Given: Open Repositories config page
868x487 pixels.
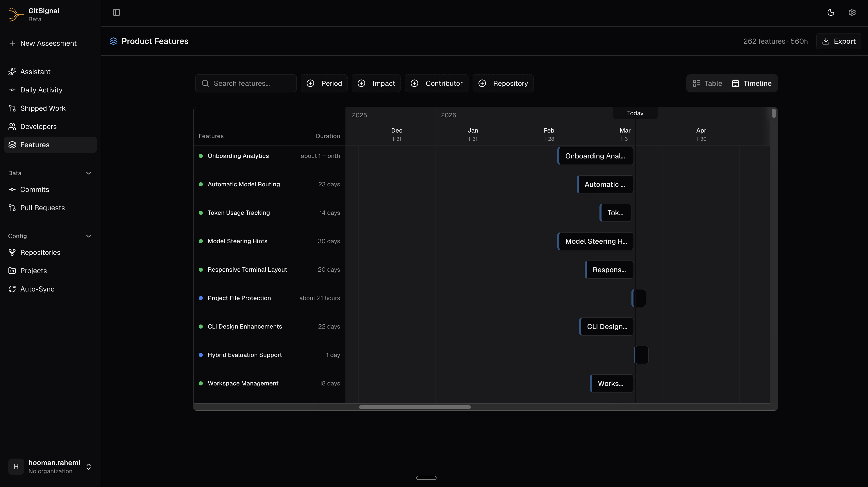Looking at the screenshot, I should pos(40,252).
